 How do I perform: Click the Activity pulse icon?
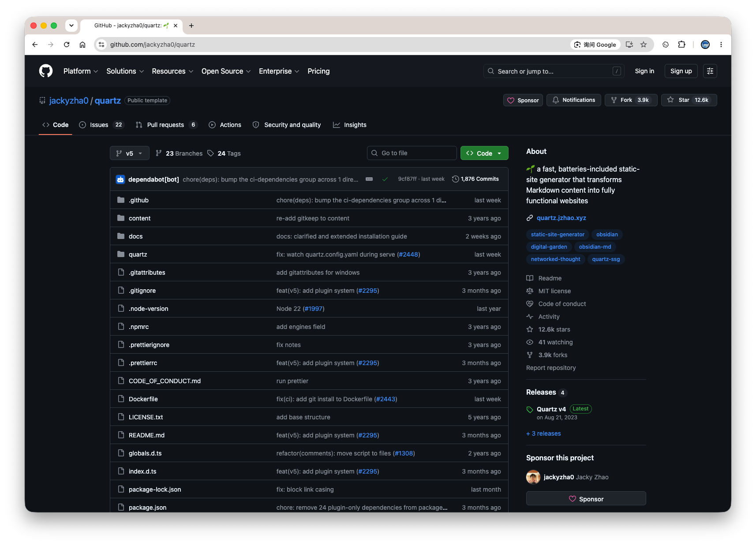click(x=530, y=317)
